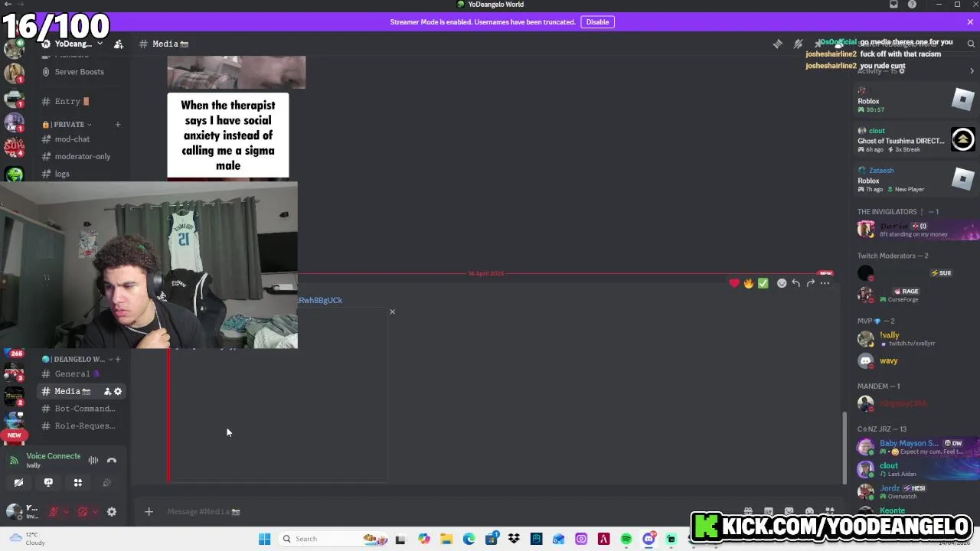The image size is (980, 551).
Task: Open Spotify from the taskbar
Action: pyautogui.click(x=626, y=539)
